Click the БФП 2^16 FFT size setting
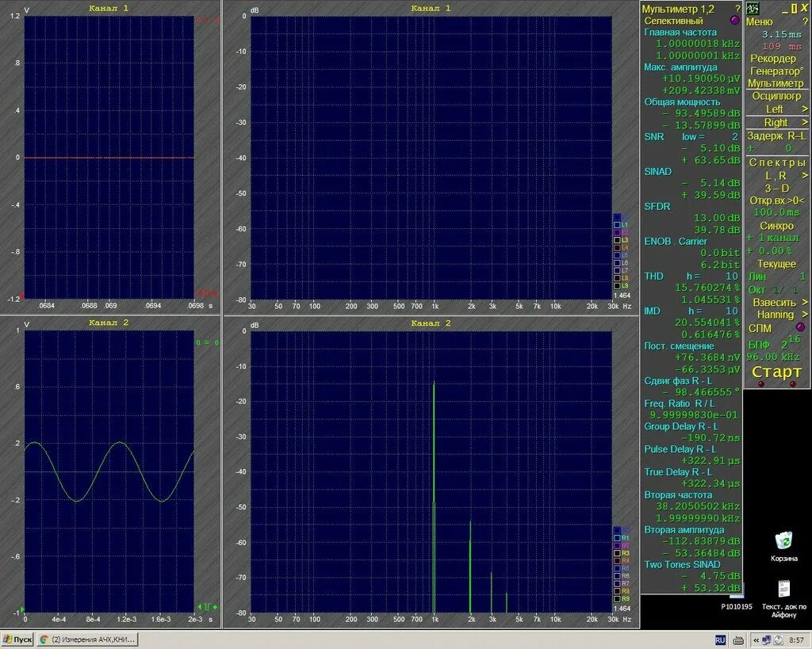The height and width of the screenshot is (649, 812). (x=775, y=345)
